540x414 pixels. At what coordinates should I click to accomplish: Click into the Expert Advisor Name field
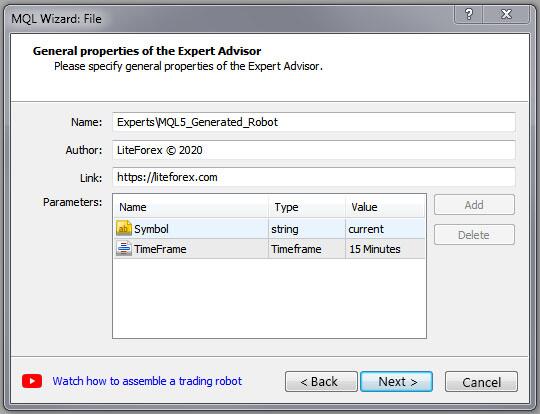coord(314,122)
